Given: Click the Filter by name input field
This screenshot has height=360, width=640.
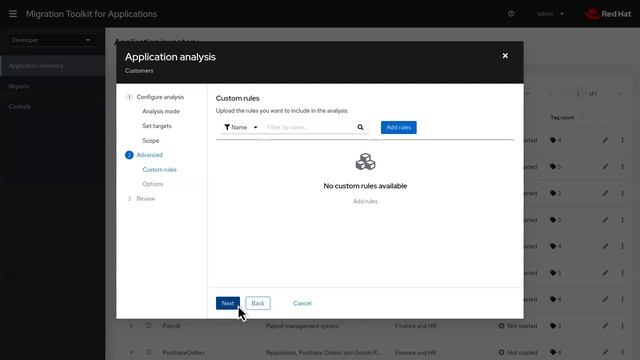Looking at the screenshot, I should pos(309,127).
